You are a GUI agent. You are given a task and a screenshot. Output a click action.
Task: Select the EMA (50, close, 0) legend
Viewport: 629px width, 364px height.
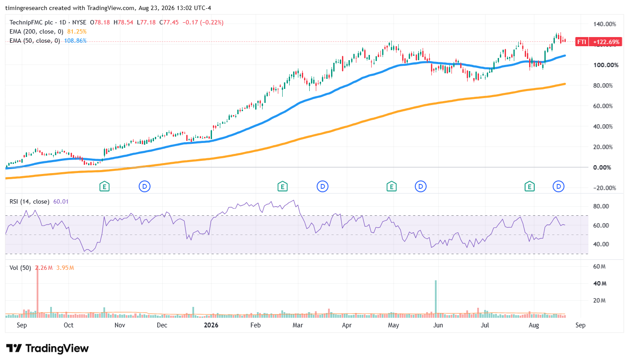36,41
